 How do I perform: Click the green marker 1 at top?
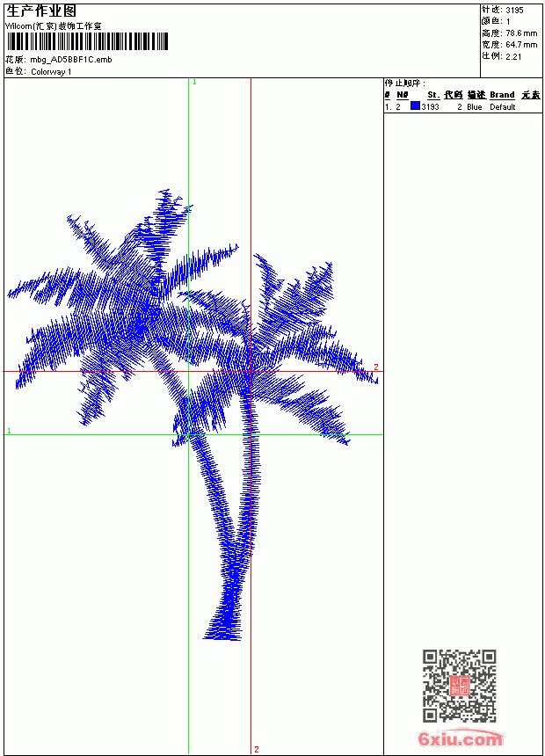pyautogui.click(x=194, y=83)
